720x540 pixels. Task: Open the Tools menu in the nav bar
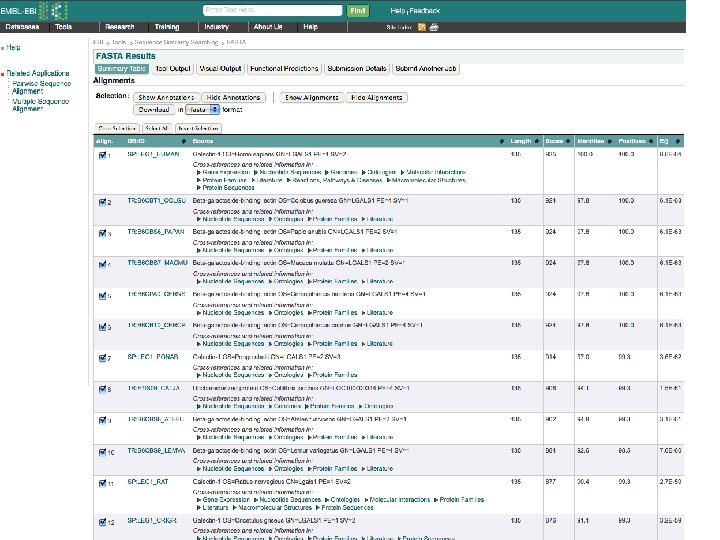[63, 27]
